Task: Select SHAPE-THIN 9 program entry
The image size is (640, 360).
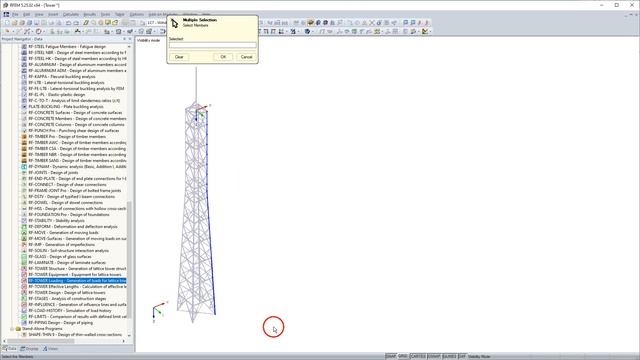Action: [x=75, y=335]
